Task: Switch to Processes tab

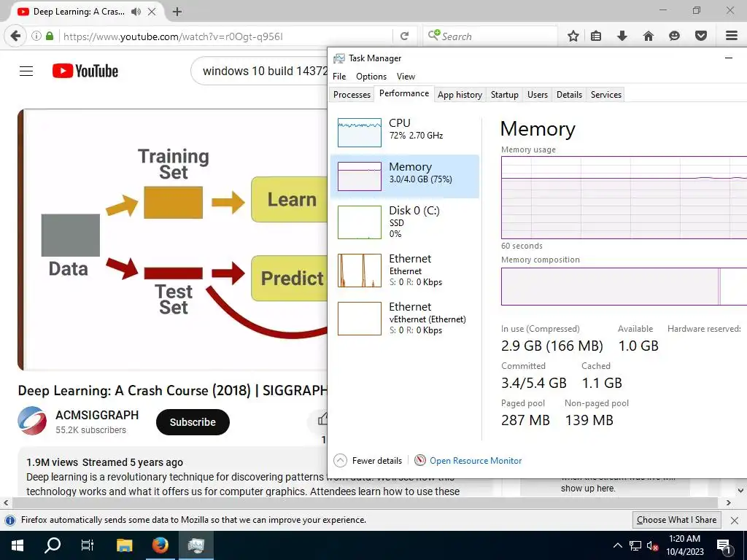Action: click(352, 95)
